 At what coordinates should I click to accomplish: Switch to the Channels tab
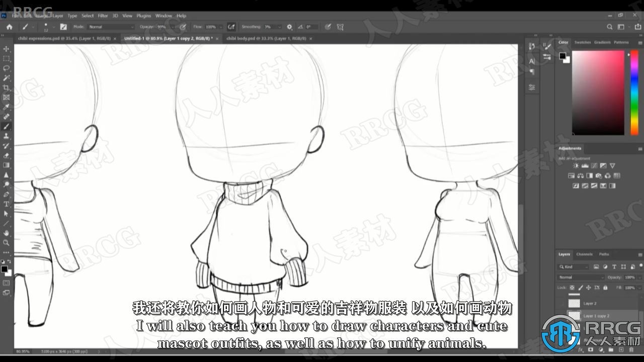pos(584,254)
